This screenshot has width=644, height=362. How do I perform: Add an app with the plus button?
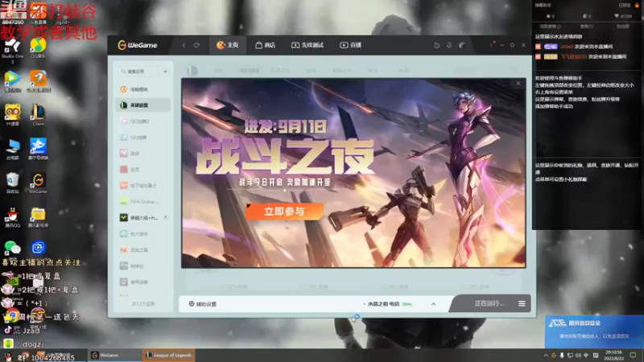pyautogui.click(x=165, y=72)
